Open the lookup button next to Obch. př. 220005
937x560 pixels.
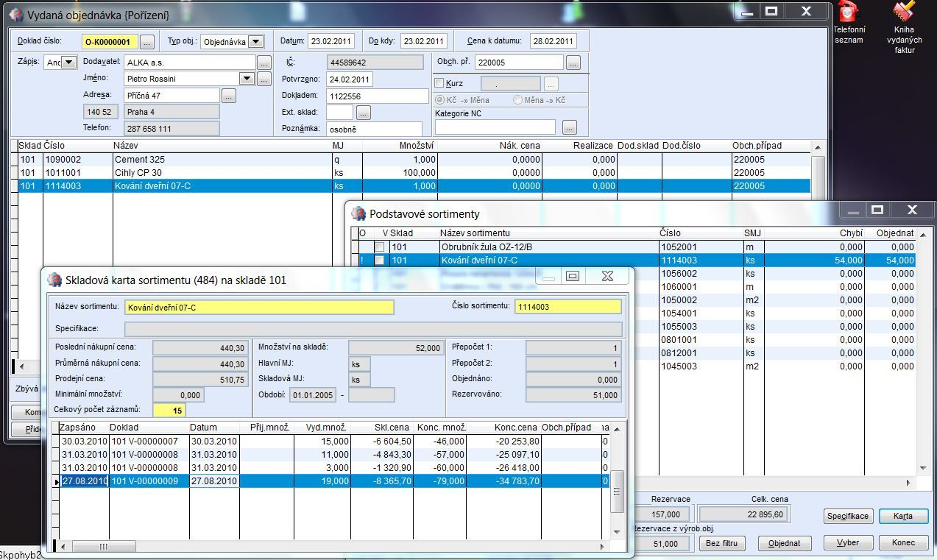[x=573, y=63]
